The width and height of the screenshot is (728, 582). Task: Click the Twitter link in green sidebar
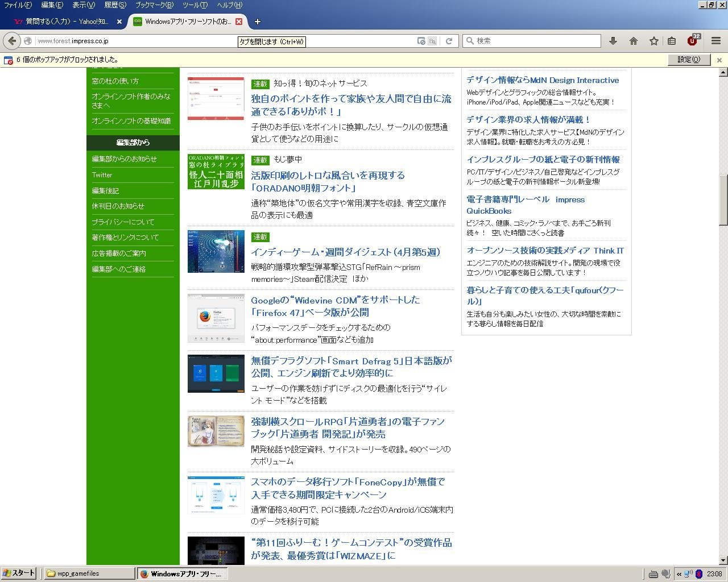pyautogui.click(x=102, y=175)
